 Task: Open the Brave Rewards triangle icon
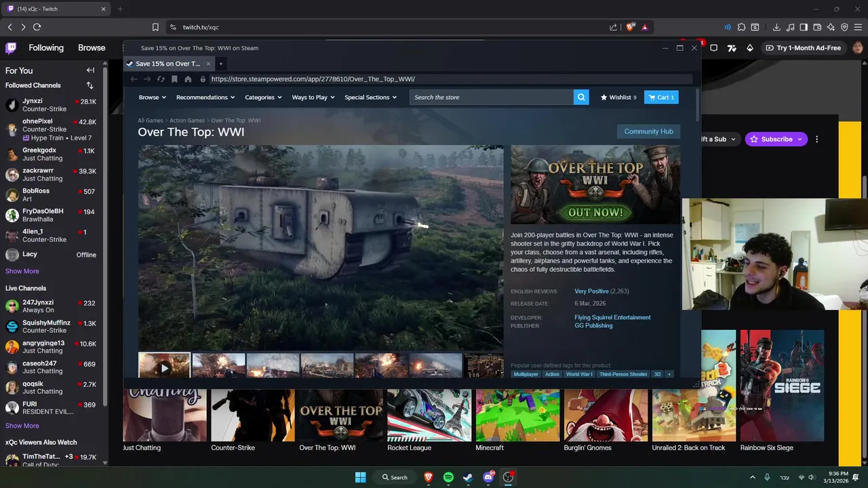pos(644,27)
